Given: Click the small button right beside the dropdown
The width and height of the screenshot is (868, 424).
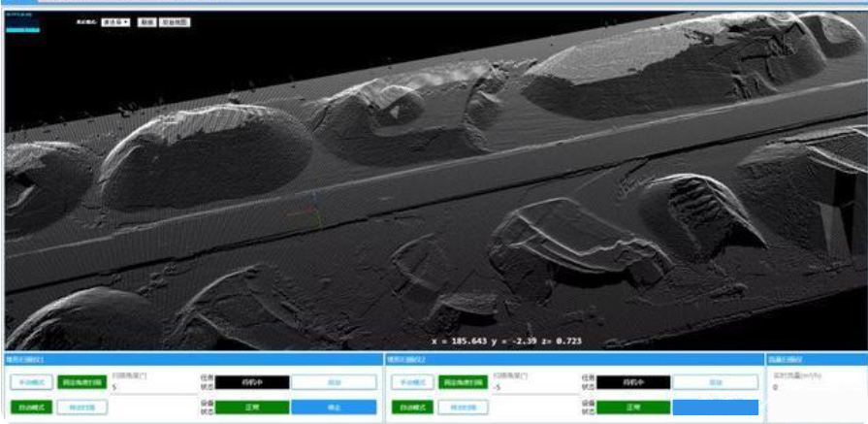Looking at the screenshot, I should [x=145, y=21].
